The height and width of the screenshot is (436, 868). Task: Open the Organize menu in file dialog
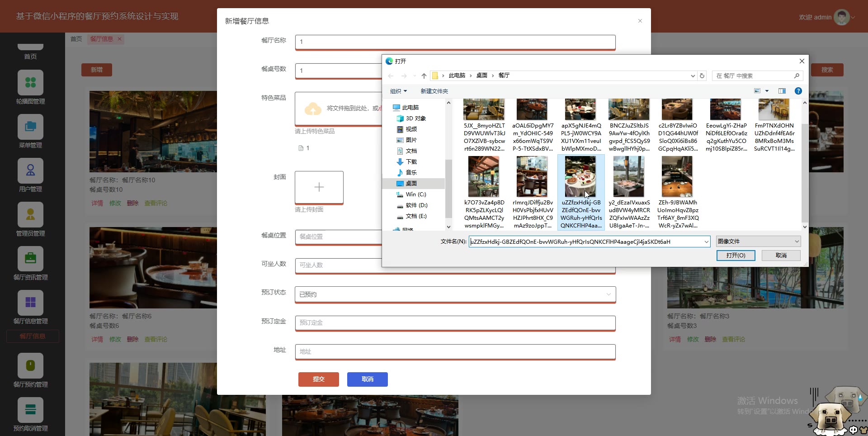click(x=398, y=91)
